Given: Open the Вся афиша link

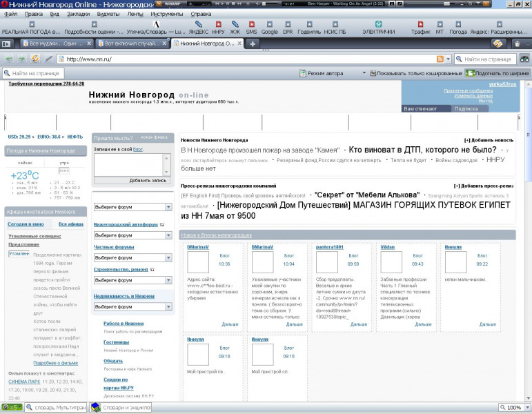Looking at the screenshot, I should pos(70,224).
